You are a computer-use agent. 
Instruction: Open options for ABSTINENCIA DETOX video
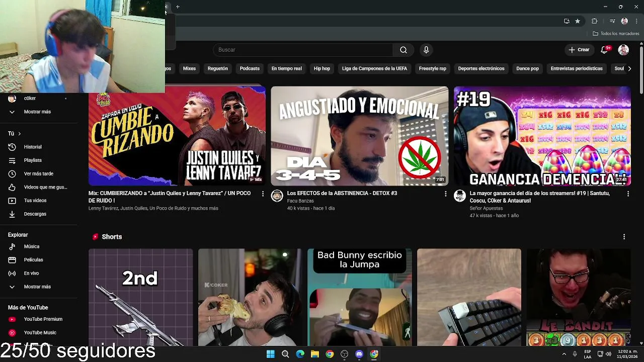(x=445, y=194)
